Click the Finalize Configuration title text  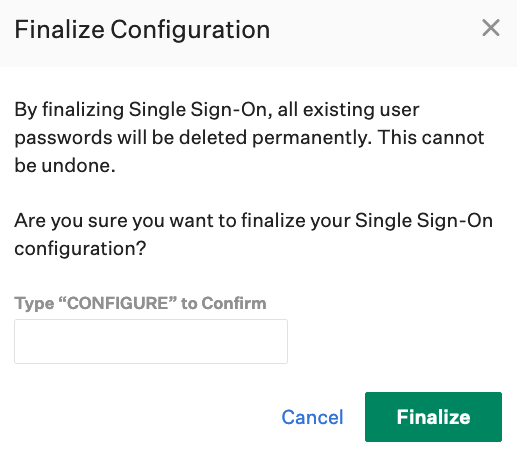tap(142, 30)
